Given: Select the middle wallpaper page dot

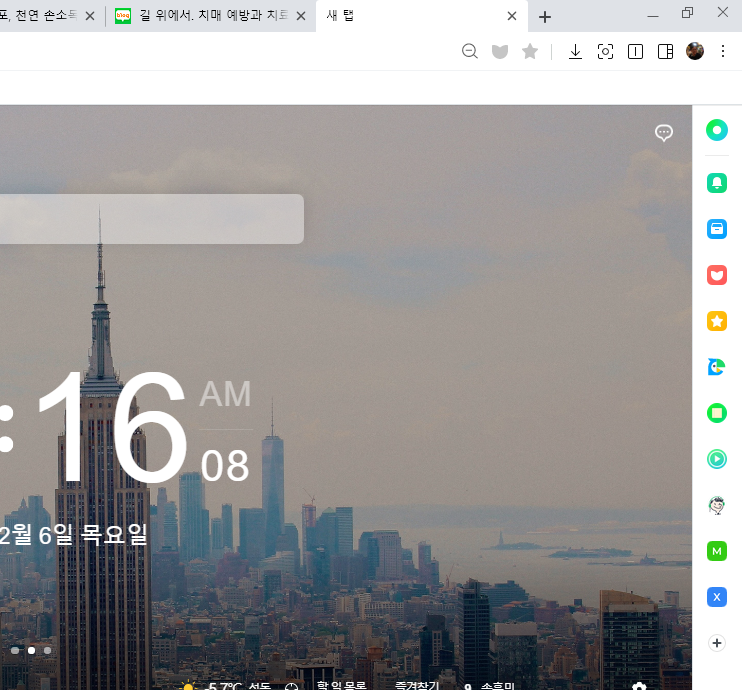Looking at the screenshot, I should click(x=31, y=650).
